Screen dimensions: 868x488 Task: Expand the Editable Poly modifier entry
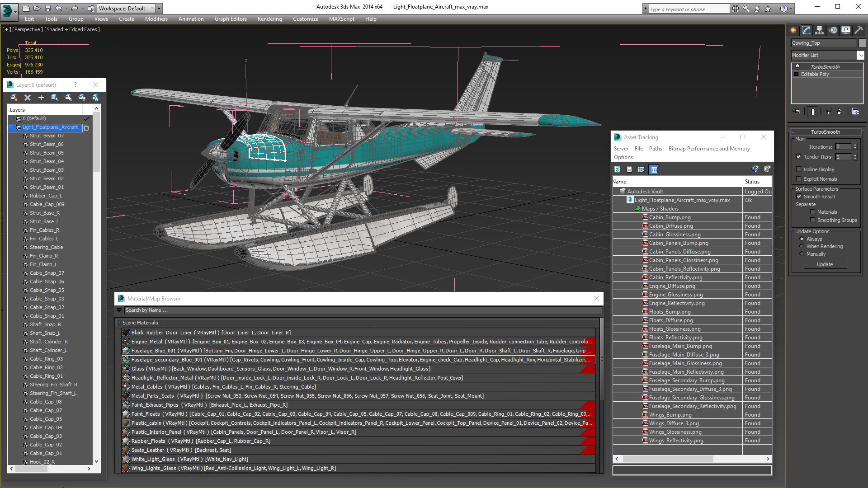[x=797, y=74]
